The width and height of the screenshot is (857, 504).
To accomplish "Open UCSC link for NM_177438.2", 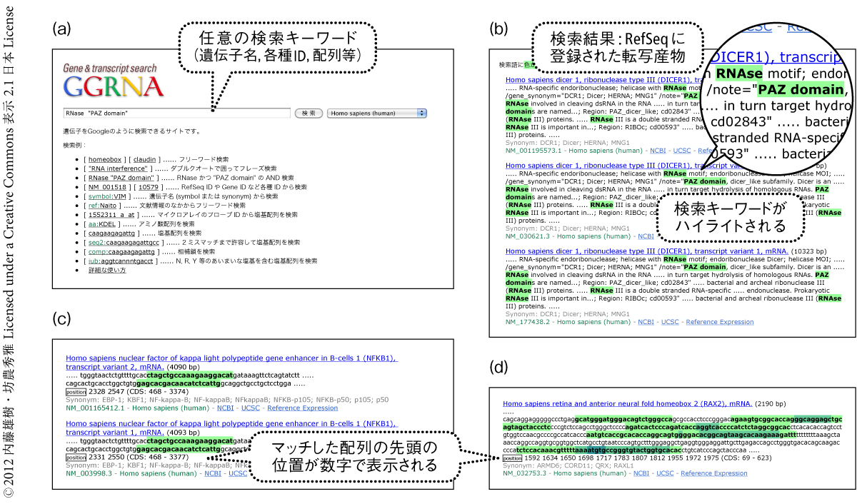I will coord(670,322).
